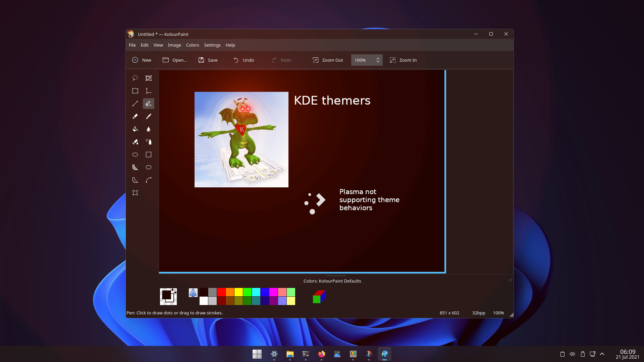Image resolution: width=644 pixels, height=362 pixels.
Task: Open System Settings from taskbar
Action: [274, 354]
